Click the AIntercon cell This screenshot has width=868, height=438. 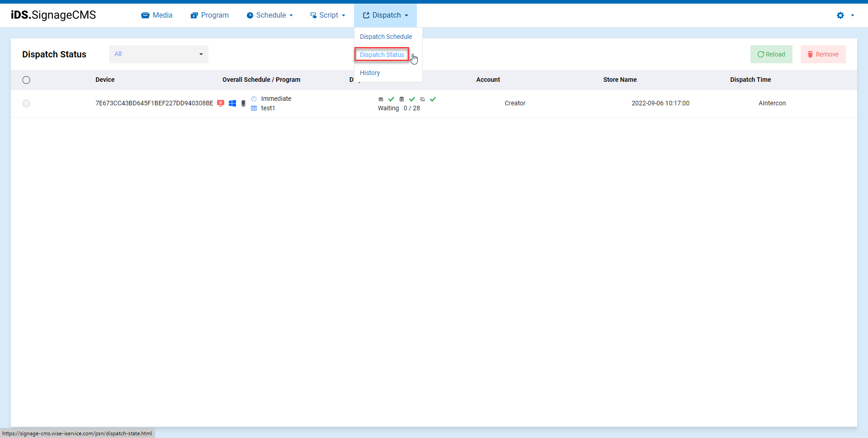click(x=772, y=103)
